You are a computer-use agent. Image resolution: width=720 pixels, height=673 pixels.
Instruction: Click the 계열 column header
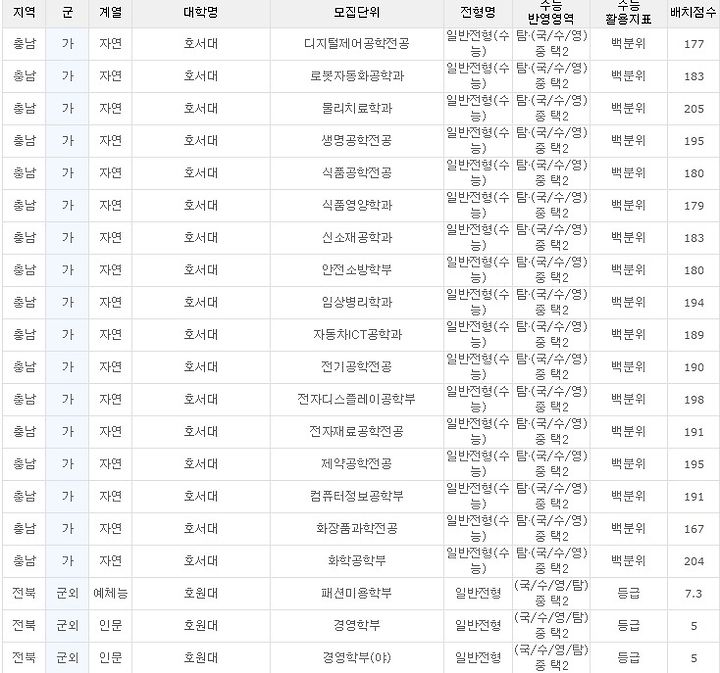[x=110, y=12]
